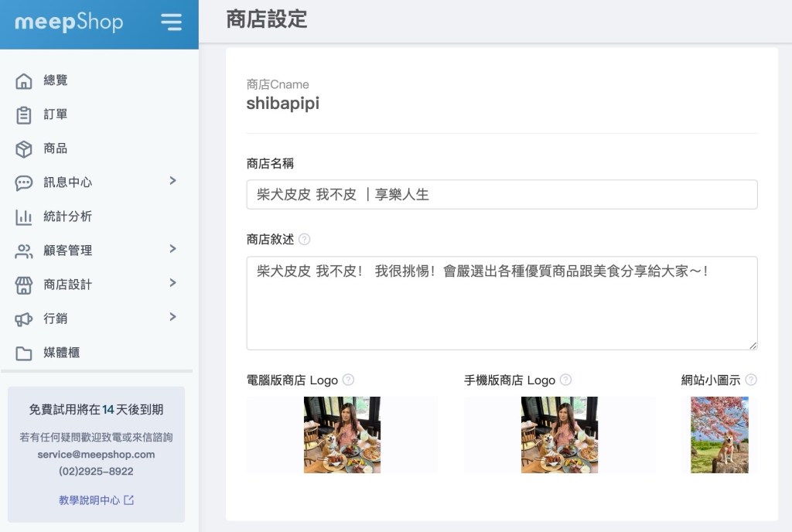Open the 訂單 menu item
792x532 pixels.
coord(56,114)
